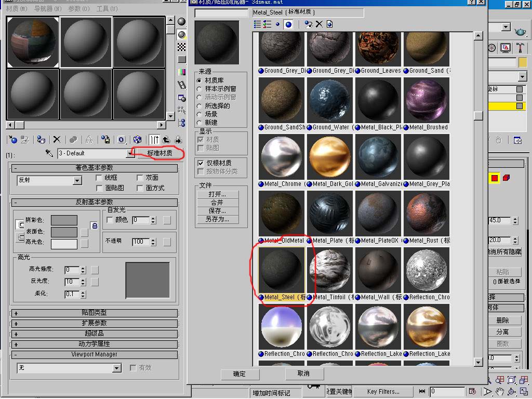The image size is (532, 399).
Task: Toggle the checkered Background icon
Action: 182,47
